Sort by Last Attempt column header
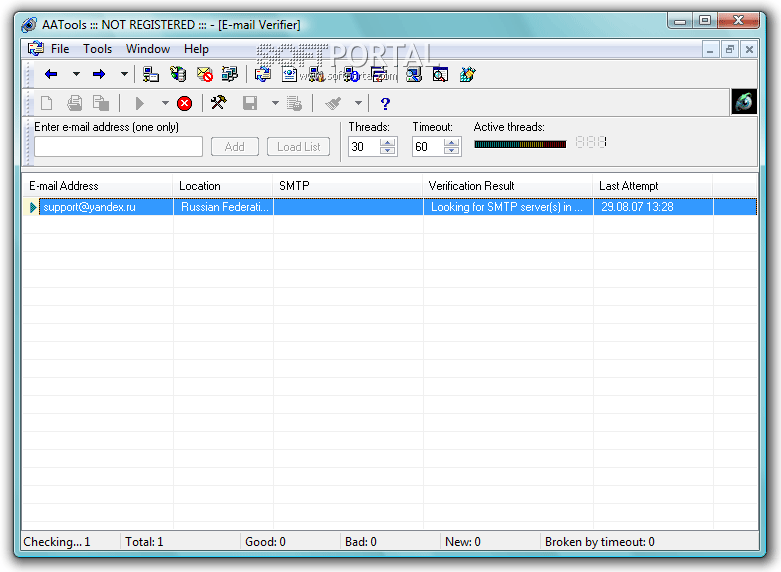781x572 pixels. click(653, 186)
